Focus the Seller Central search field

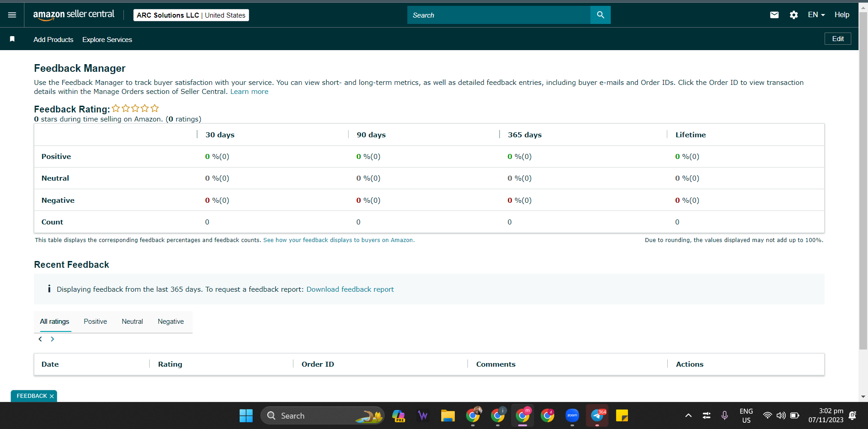point(499,15)
